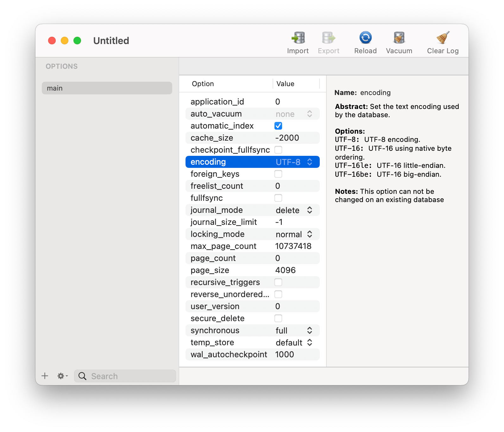Enable the foreign_keys checkbox
Viewport: 504px width, 432px height.
[278, 174]
